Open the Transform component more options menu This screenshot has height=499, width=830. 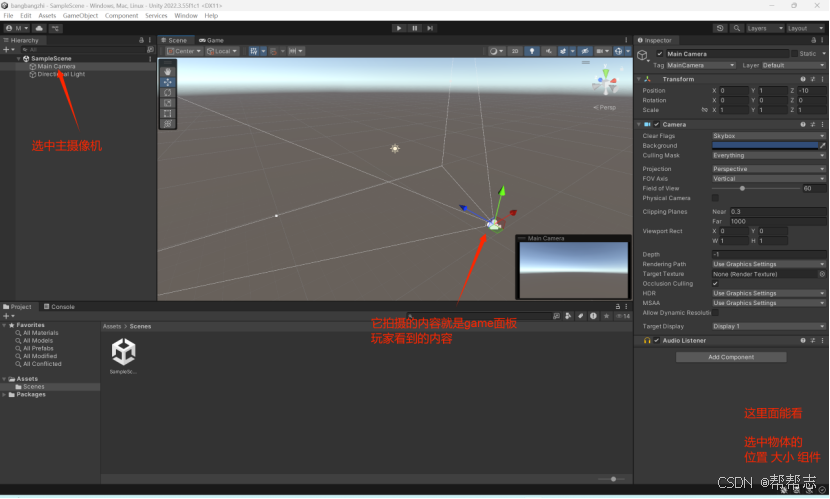click(823, 79)
